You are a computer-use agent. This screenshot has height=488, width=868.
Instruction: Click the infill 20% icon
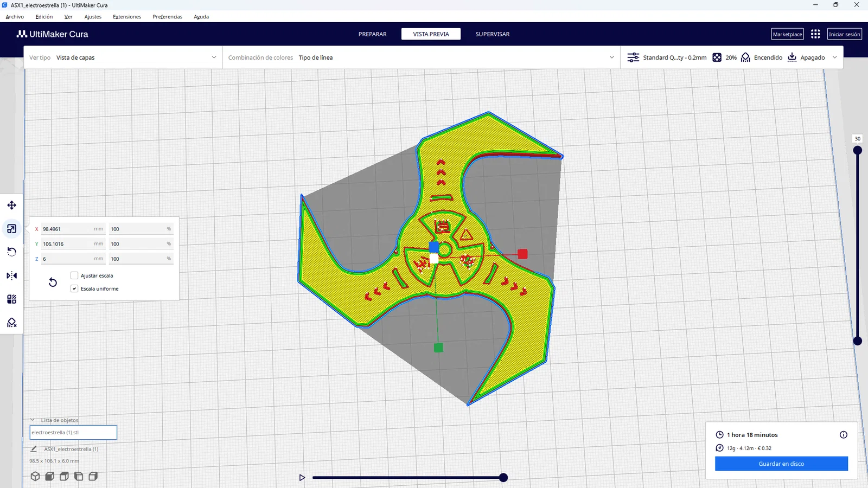(x=717, y=57)
